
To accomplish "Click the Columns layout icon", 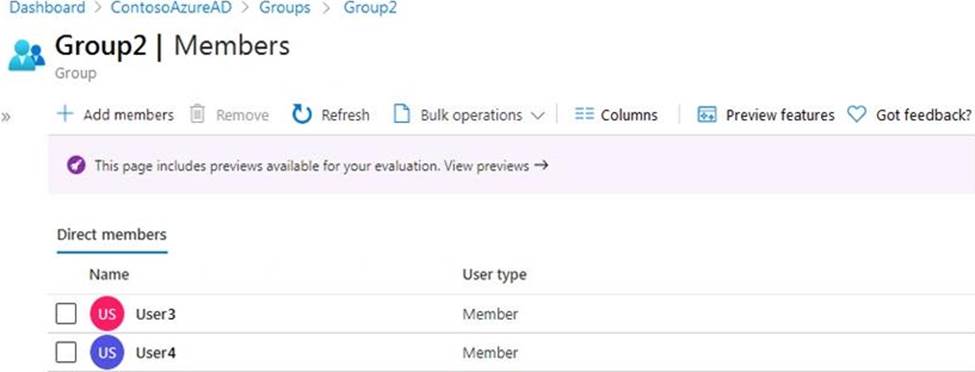I will click(x=585, y=114).
